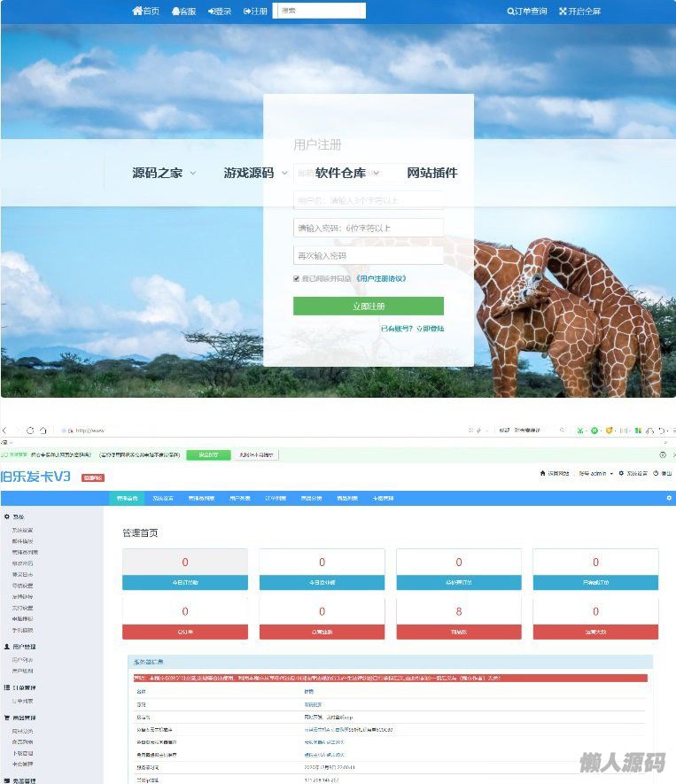Open the 登录 login link
This screenshot has height=784, width=676.
click(x=220, y=11)
